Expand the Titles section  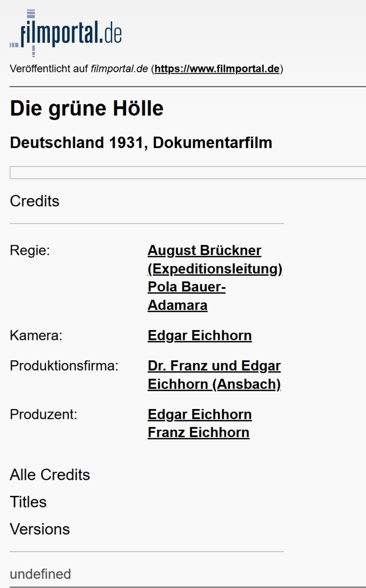pyautogui.click(x=28, y=502)
